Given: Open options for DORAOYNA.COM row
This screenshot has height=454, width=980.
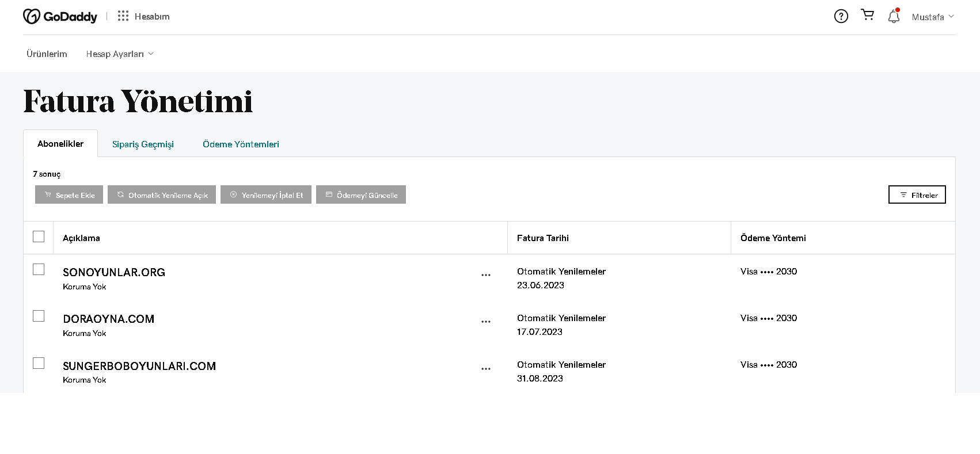Looking at the screenshot, I should coord(486,322).
